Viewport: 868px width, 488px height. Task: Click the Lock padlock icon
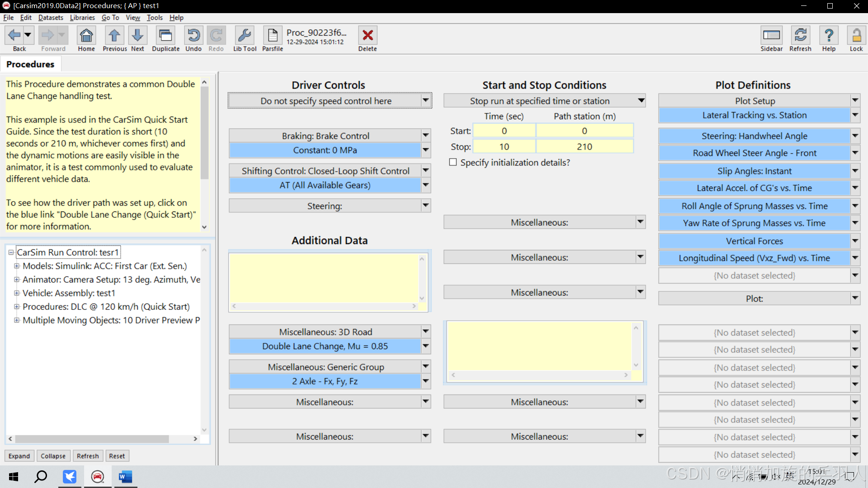pos(856,36)
